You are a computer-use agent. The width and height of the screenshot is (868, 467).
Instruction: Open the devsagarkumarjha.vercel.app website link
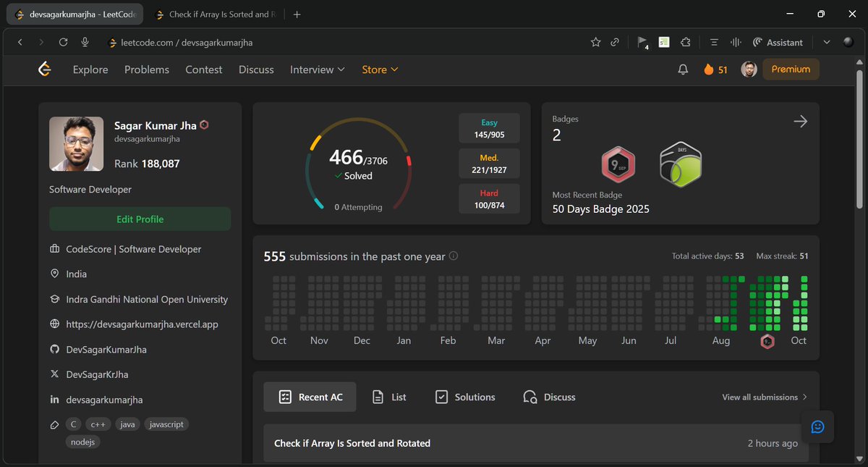pyautogui.click(x=142, y=324)
